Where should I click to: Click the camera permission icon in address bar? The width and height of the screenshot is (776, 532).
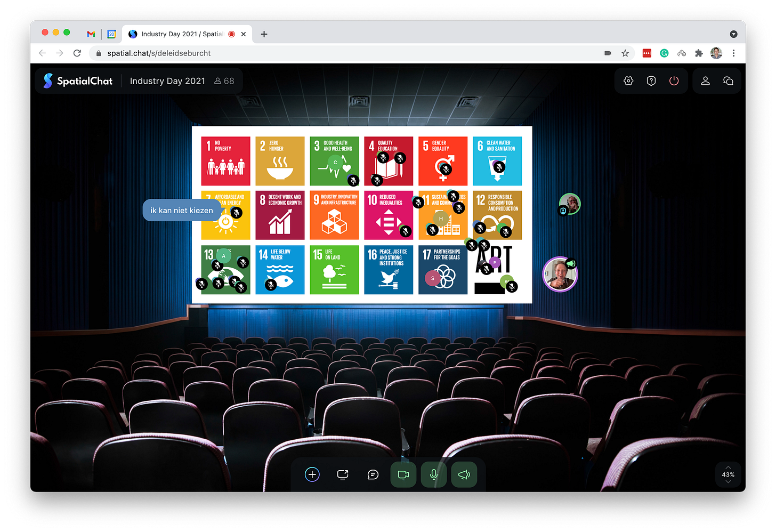[608, 53]
